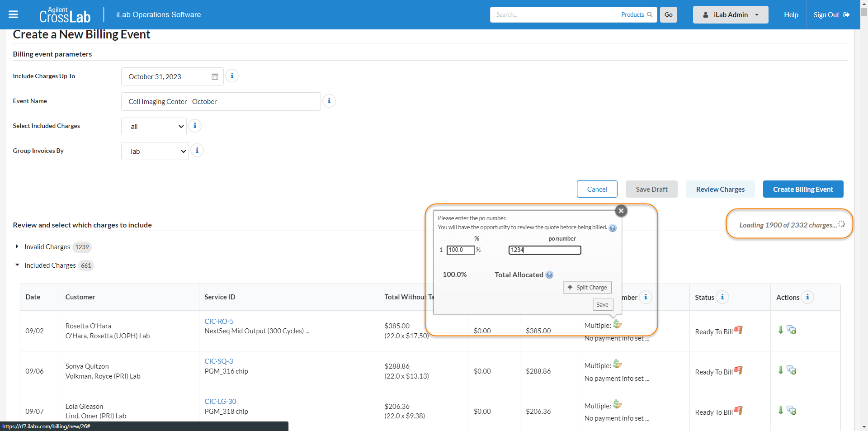Screen dimensions: 868x431
Task: Open Group Invoices By dropdown
Action: [155, 151]
